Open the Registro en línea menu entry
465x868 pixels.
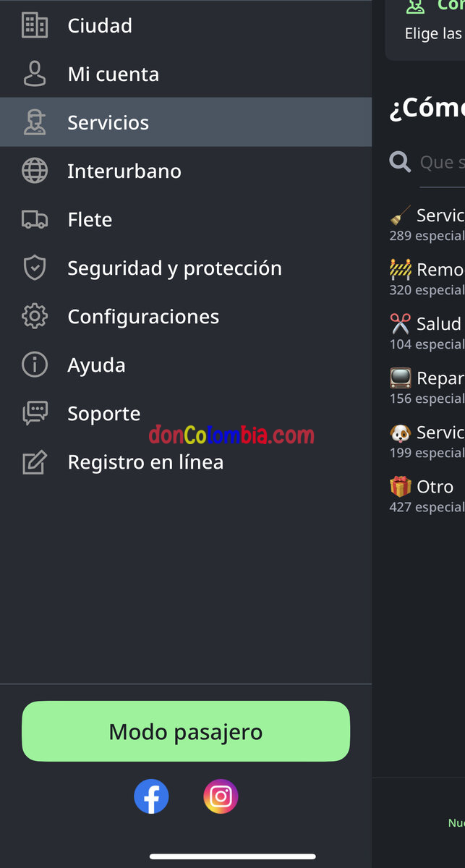145,461
